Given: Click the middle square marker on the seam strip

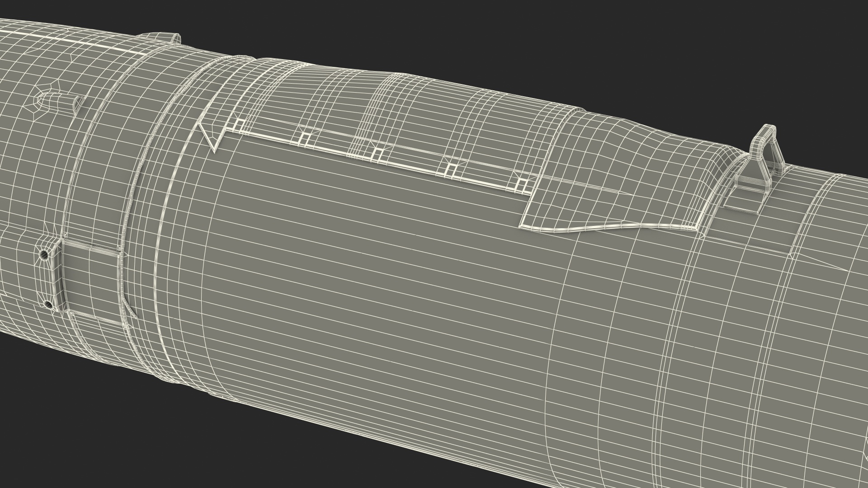Looking at the screenshot, I should point(378,154).
